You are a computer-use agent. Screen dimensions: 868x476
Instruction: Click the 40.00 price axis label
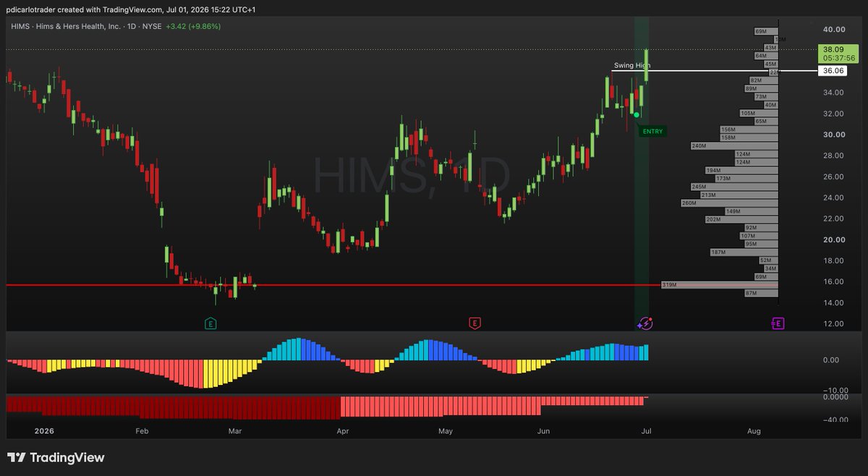[834, 29]
